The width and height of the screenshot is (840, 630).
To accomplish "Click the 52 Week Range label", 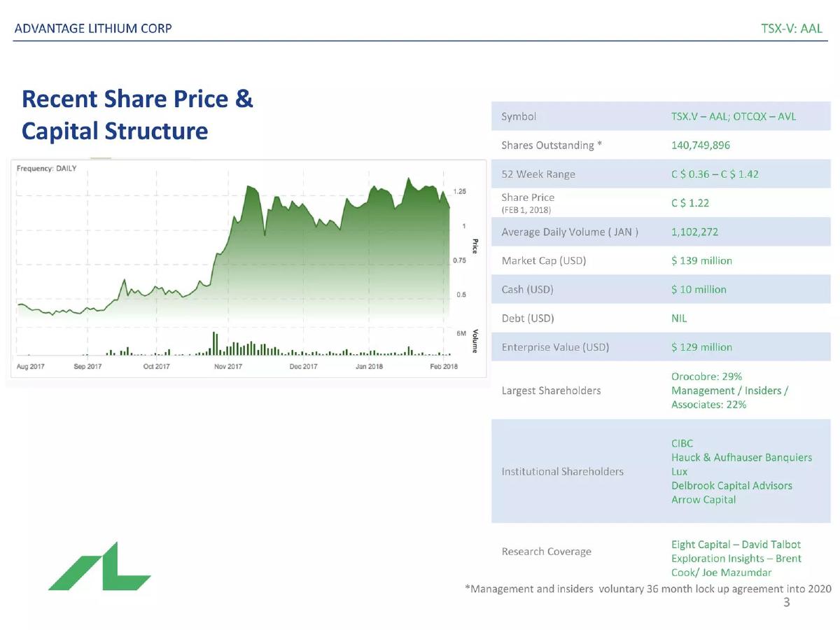I will [538, 174].
